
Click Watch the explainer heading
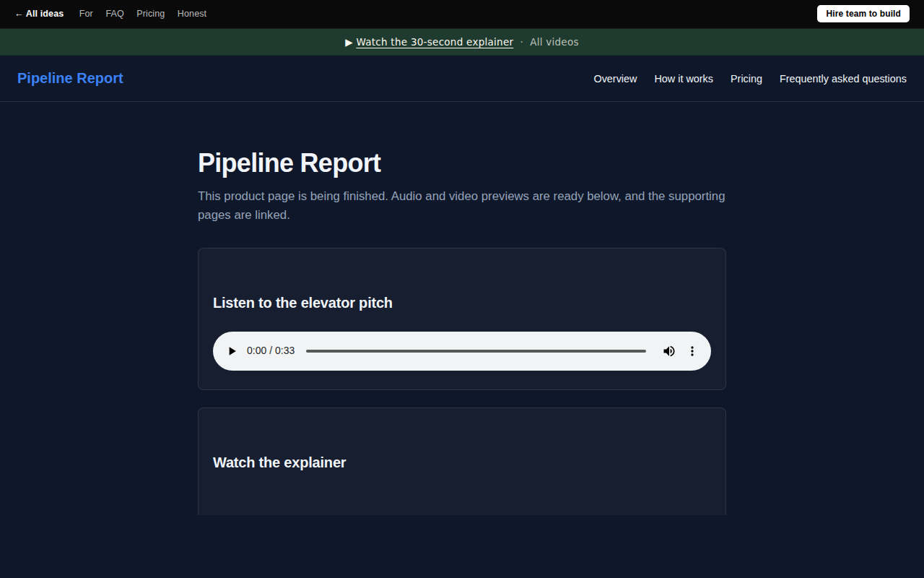tap(279, 462)
